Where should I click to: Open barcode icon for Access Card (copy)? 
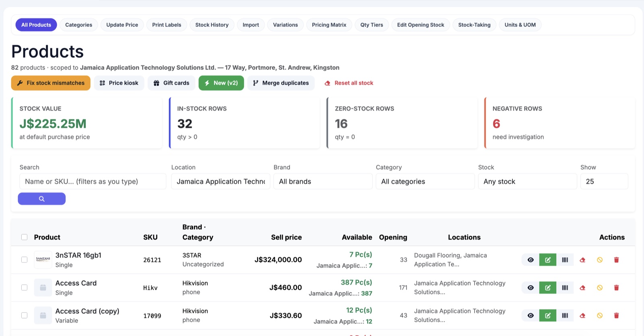pyautogui.click(x=565, y=316)
